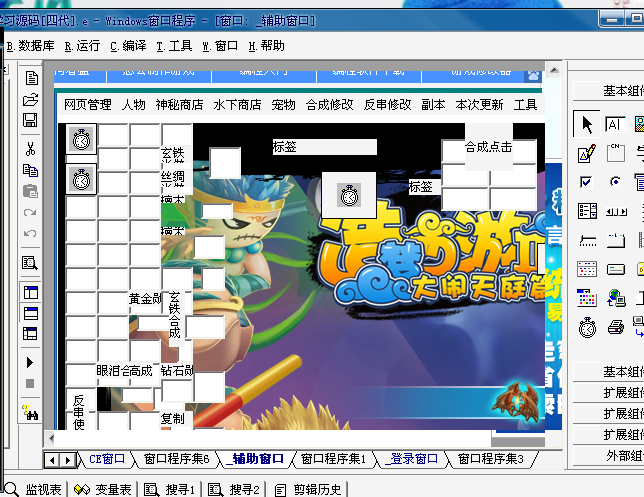Open the T.工具 menu
The height and width of the screenshot is (497, 644).
tap(174, 46)
